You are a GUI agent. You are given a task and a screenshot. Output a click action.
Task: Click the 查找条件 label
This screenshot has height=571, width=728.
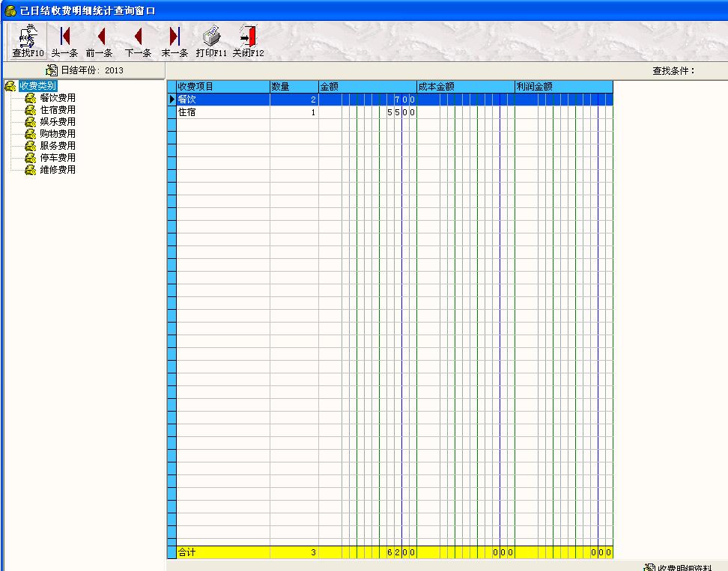tap(673, 71)
